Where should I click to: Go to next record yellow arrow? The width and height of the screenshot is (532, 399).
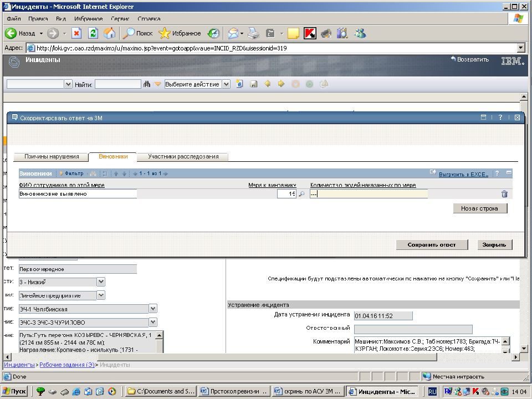click(282, 84)
